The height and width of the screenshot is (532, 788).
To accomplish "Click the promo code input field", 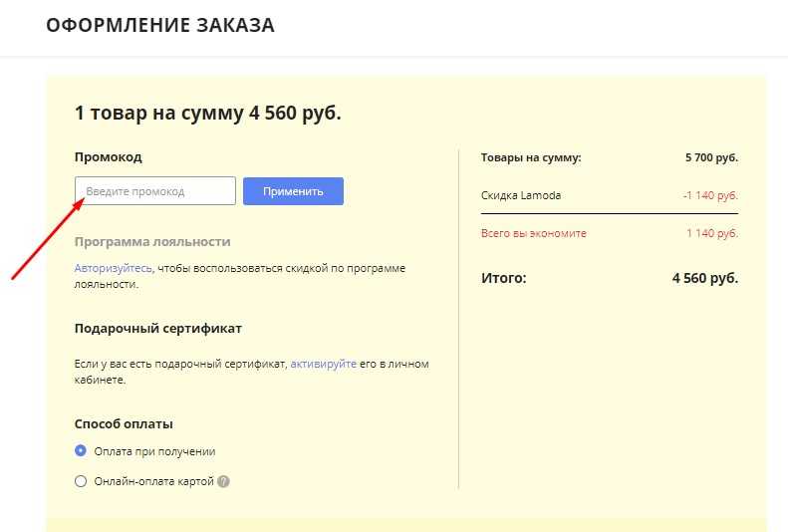I will pos(155,191).
